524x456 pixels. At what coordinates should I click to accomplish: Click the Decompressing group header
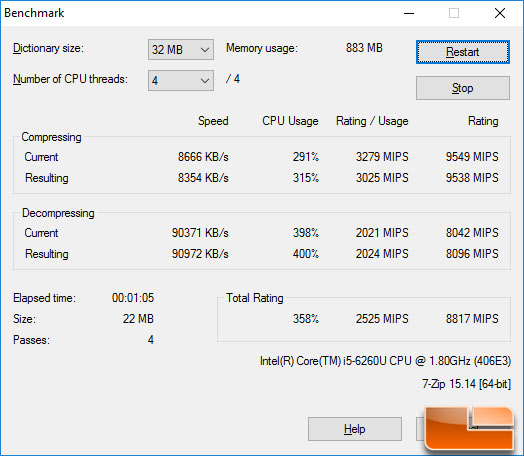tap(58, 213)
